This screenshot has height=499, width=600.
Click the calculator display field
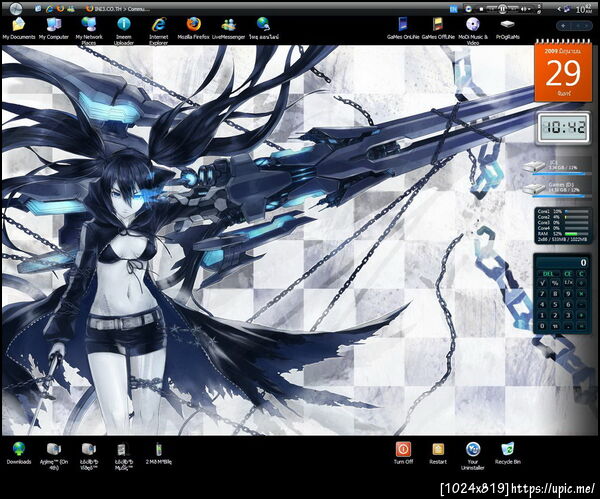(561, 263)
